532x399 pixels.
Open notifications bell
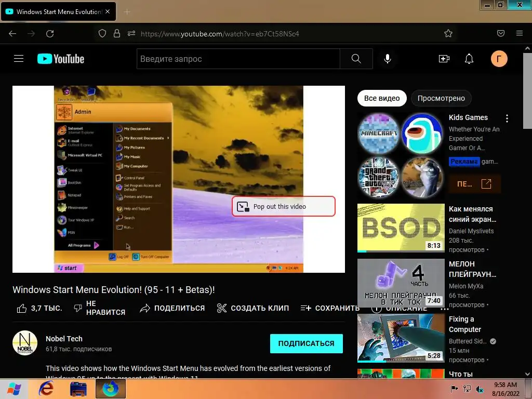click(x=469, y=59)
